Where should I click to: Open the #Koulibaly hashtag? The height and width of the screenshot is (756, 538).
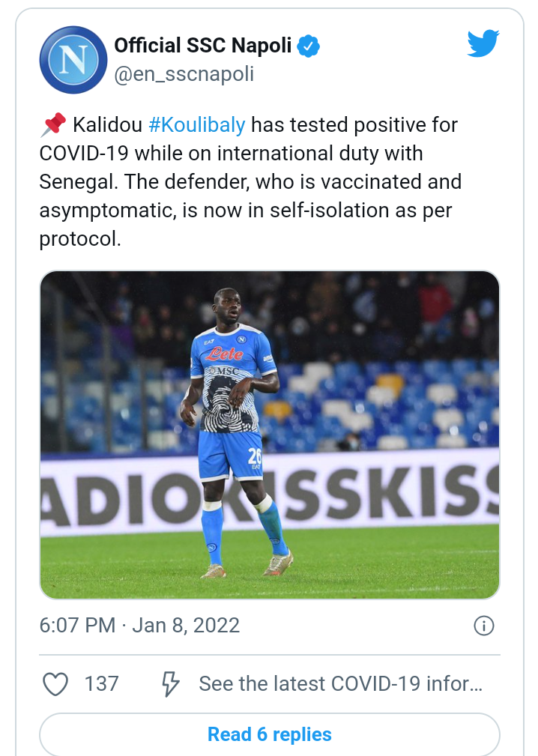[x=197, y=125]
